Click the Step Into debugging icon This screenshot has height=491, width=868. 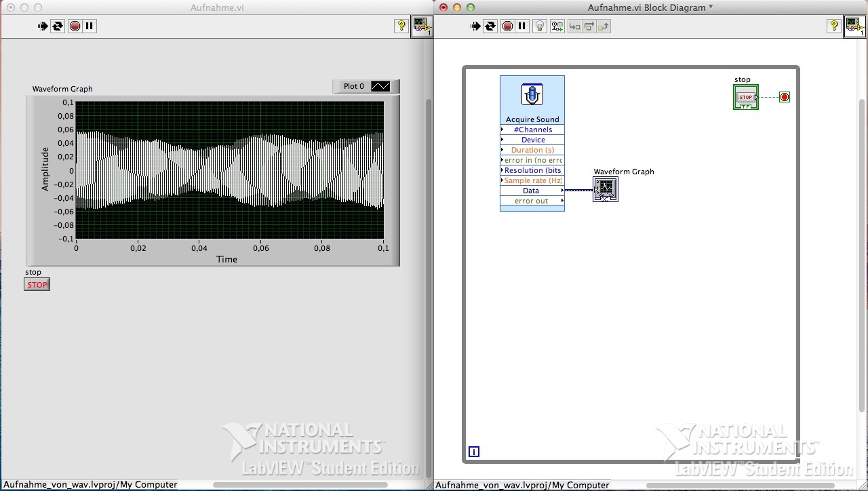[574, 26]
